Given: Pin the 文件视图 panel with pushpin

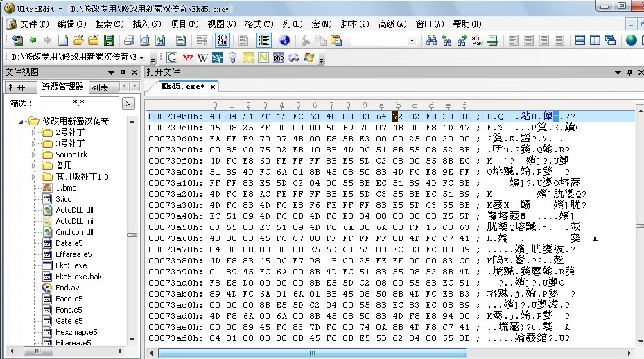Looking at the screenshot, I should 123,72.
